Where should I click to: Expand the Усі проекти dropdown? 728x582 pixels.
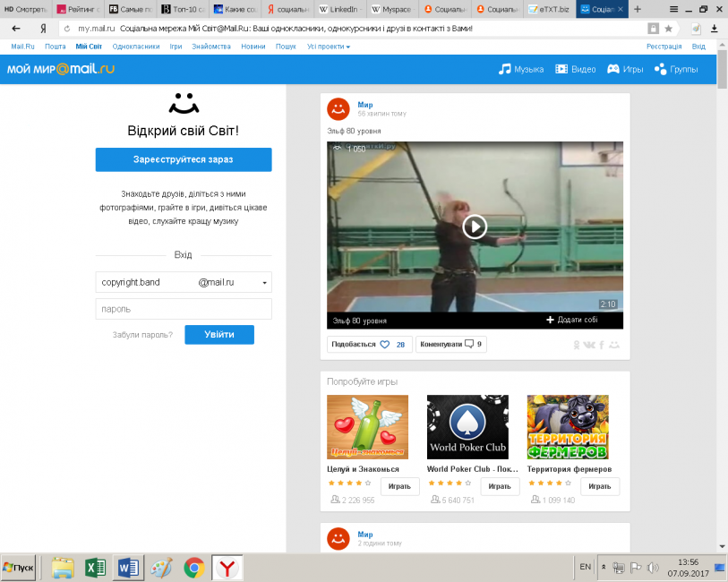coord(329,47)
